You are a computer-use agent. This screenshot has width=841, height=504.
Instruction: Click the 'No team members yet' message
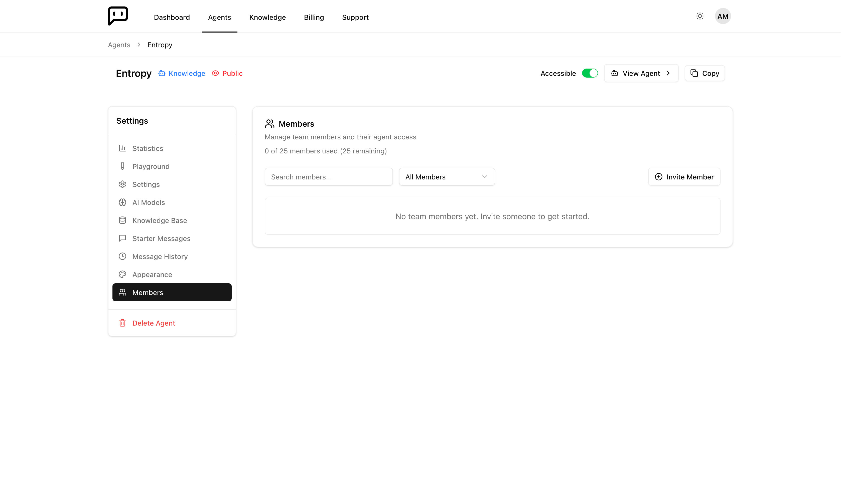pyautogui.click(x=492, y=216)
